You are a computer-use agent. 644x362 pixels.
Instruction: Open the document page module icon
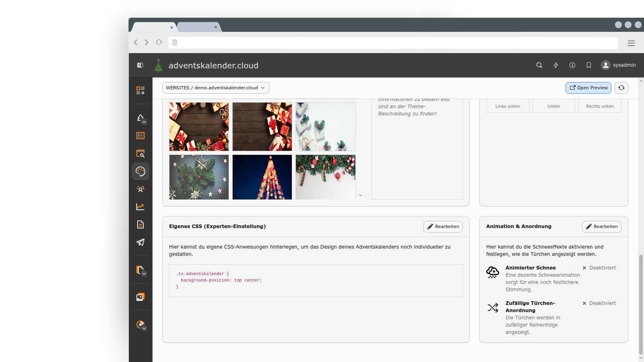point(140,224)
